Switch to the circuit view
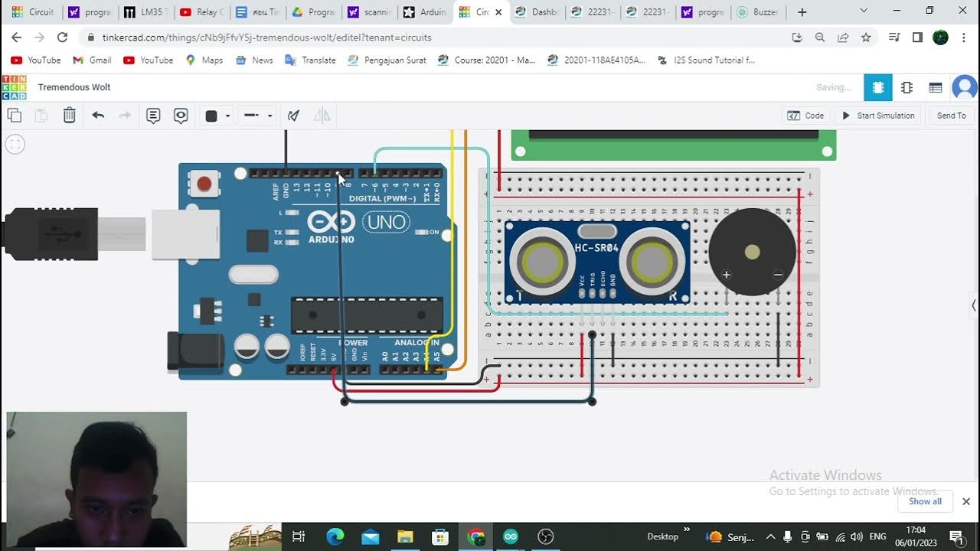The height and width of the screenshot is (551, 980). tap(878, 87)
